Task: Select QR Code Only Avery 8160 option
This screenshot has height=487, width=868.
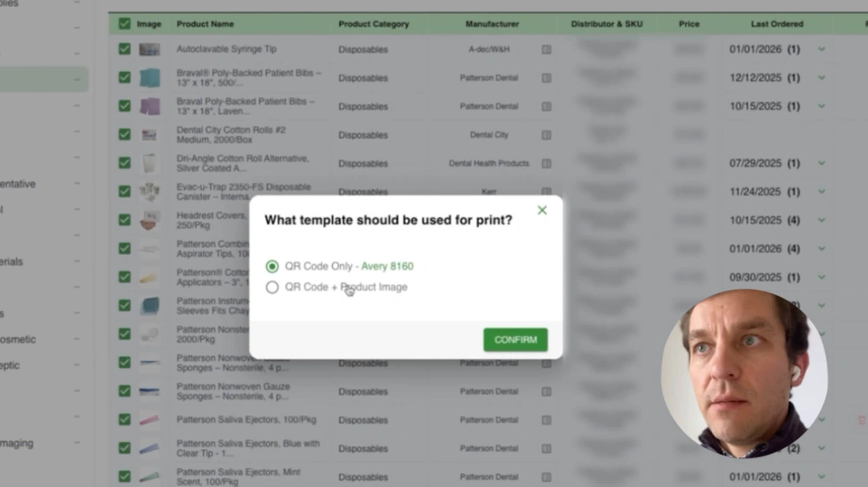Action: (272, 267)
